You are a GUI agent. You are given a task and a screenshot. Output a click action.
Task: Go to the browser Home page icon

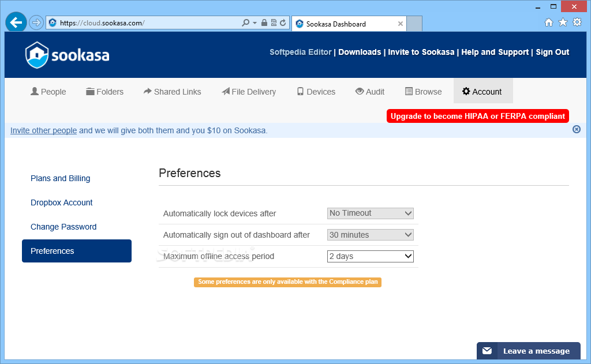[x=549, y=22]
